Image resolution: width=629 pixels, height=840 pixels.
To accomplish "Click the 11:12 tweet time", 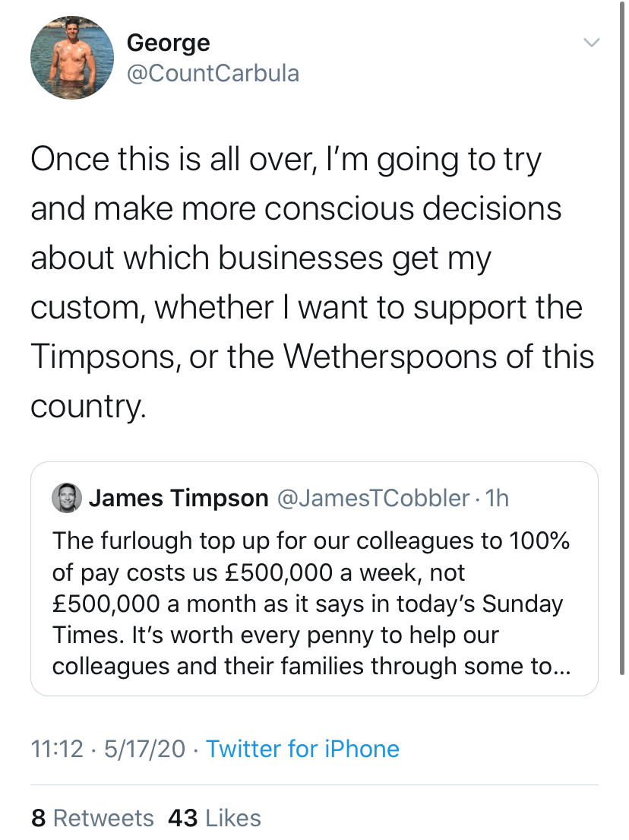I will click(x=56, y=749).
